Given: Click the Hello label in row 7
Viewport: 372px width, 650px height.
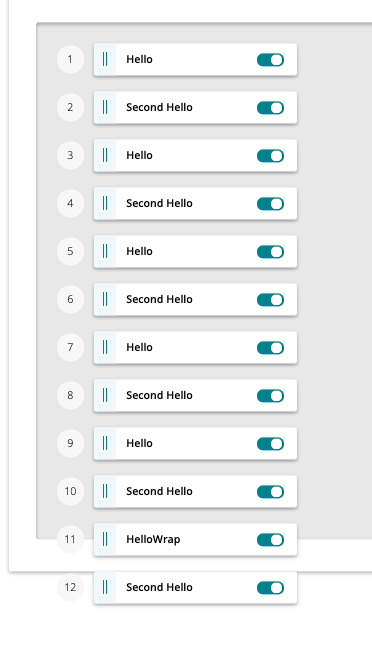Looking at the screenshot, I should tap(139, 347).
